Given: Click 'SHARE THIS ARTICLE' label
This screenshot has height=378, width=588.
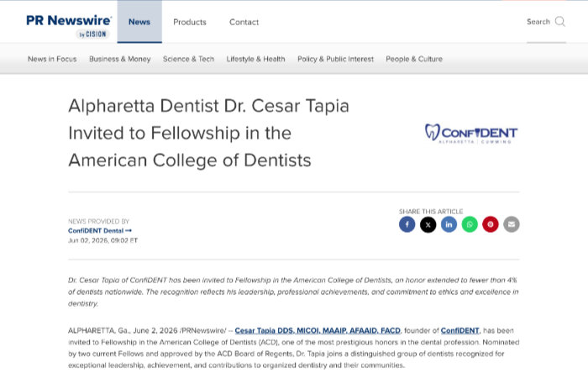Looking at the screenshot, I should [x=431, y=212].
